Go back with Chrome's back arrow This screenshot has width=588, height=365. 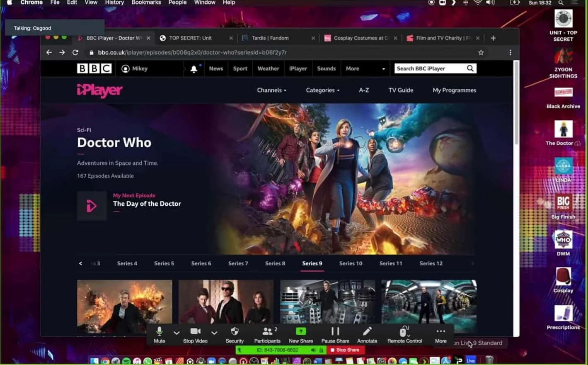coord(49,52)
